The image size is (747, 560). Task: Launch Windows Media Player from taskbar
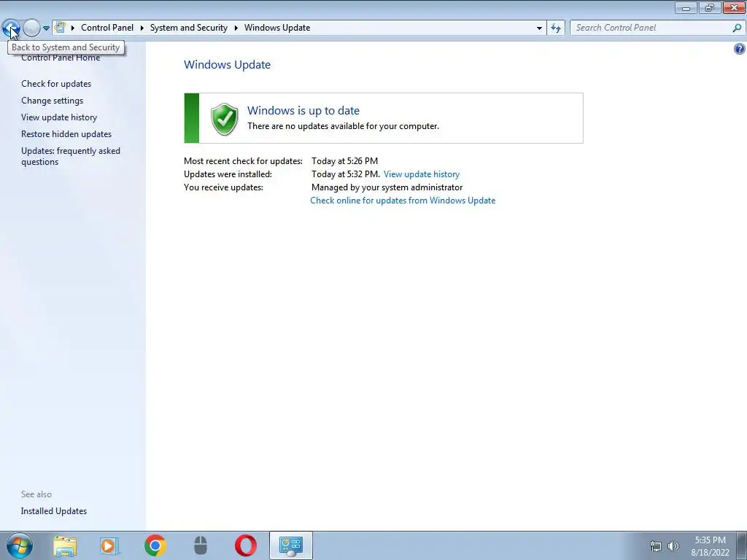pyautogui.click(x=109, y=545)
